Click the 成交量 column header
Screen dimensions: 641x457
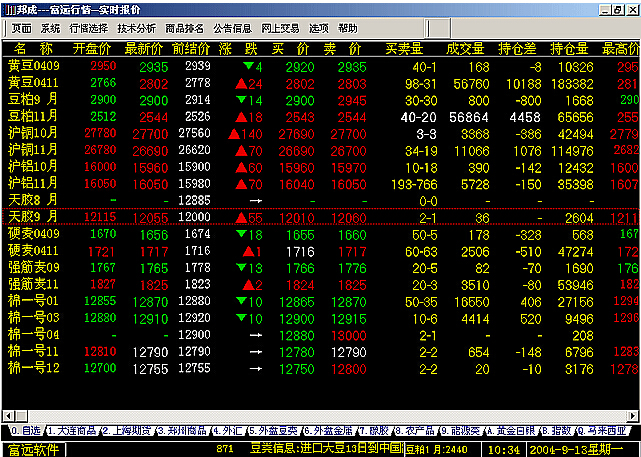465,49
